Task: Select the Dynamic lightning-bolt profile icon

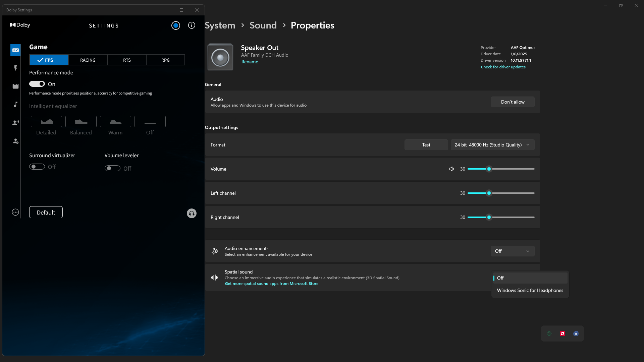Action: [x=15, y=68]
